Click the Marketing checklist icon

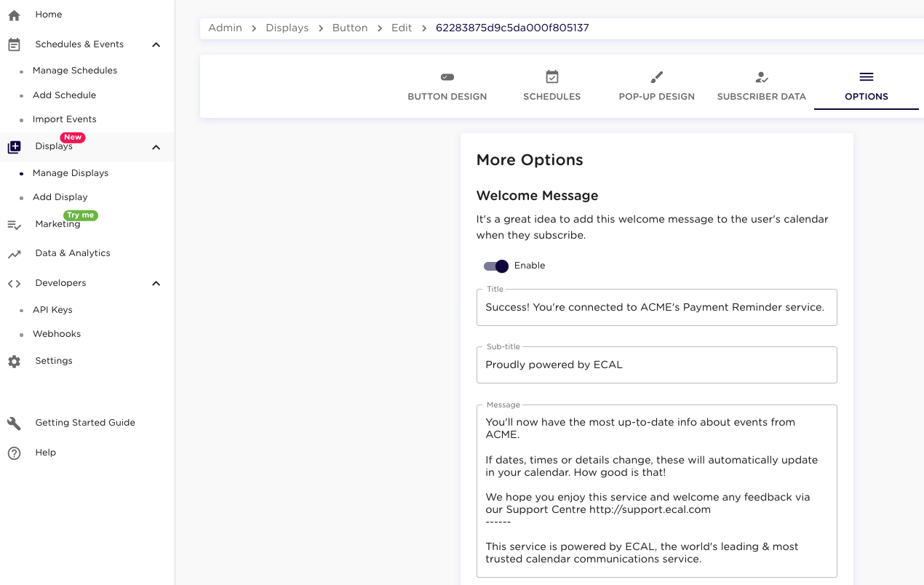coord(14,225)
